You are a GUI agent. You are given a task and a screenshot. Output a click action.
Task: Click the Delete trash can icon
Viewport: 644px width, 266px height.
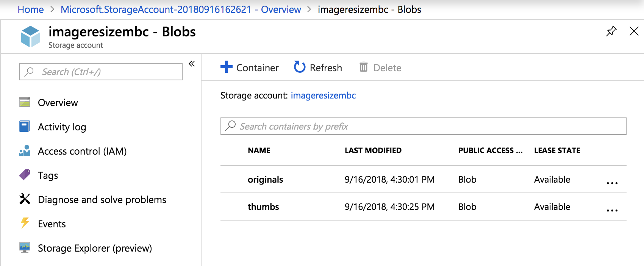[364, 67]
